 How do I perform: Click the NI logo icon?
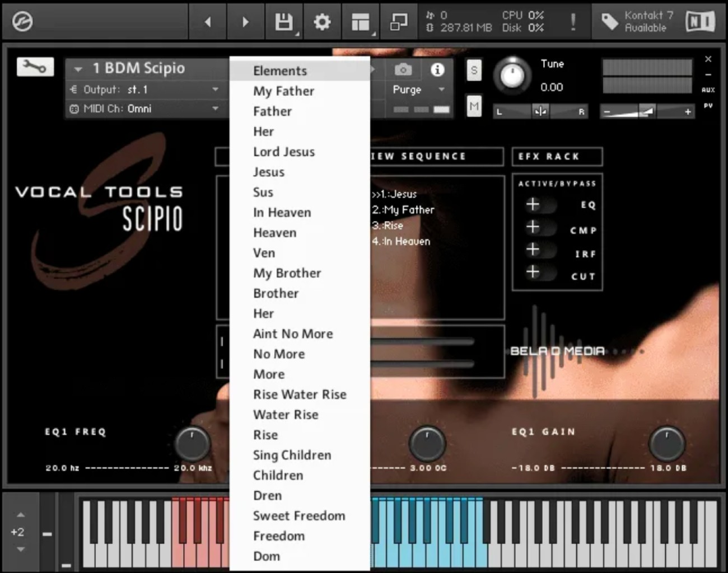pyautogui.click(x=700, y=22)
